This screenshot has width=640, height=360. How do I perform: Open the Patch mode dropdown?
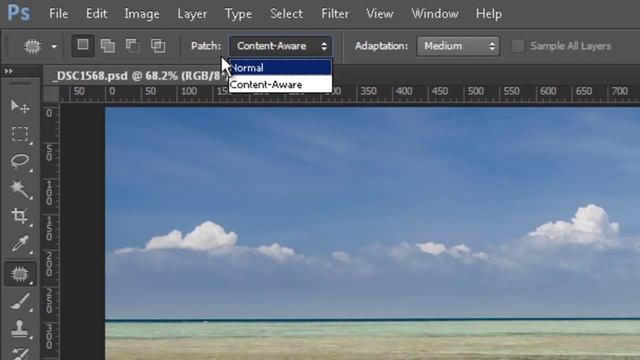280,46
